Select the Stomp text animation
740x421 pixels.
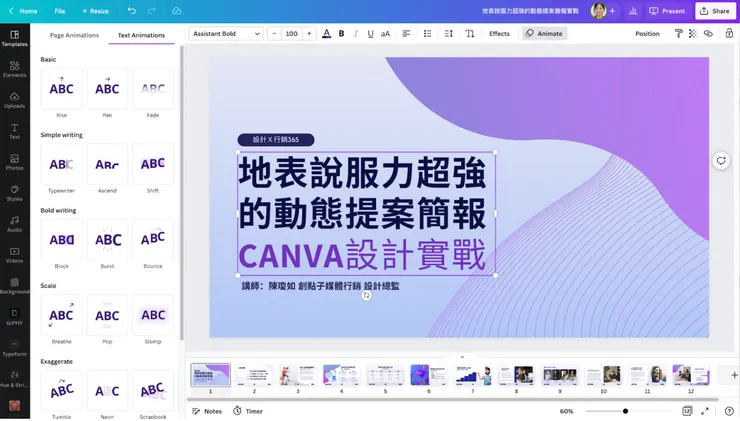coord(153,315)
